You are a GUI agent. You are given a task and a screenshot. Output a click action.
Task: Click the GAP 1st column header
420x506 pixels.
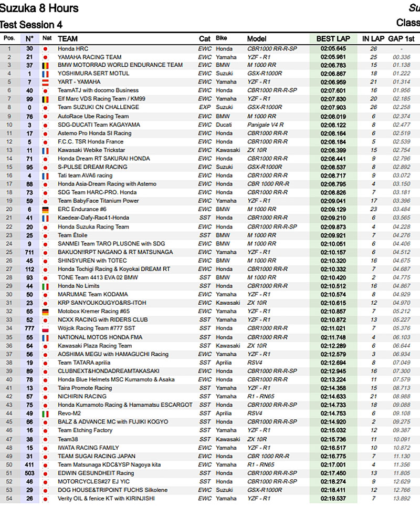tap(405, 39)
